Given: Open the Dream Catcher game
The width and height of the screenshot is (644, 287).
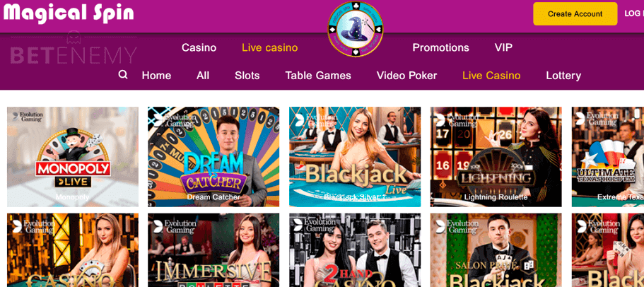Looking at the screenshot, I should point(213,157).
